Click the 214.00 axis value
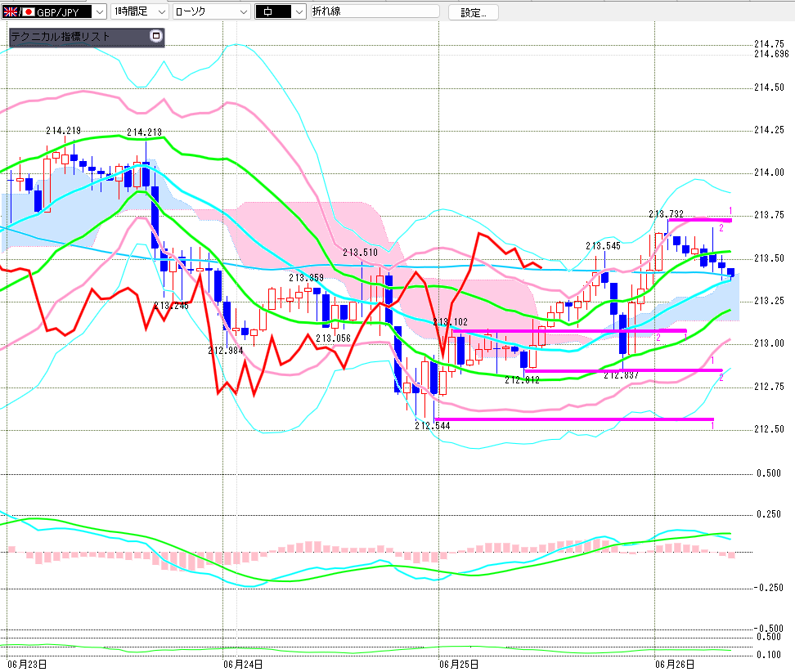This screenshot has height=672, width=795. [x=769, y=172]
